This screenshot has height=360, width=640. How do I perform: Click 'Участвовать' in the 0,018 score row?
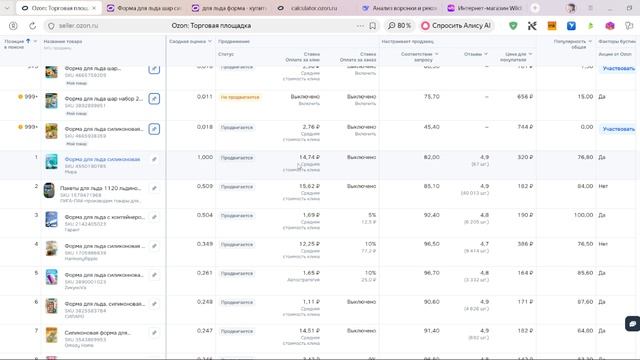coord(618,129)
